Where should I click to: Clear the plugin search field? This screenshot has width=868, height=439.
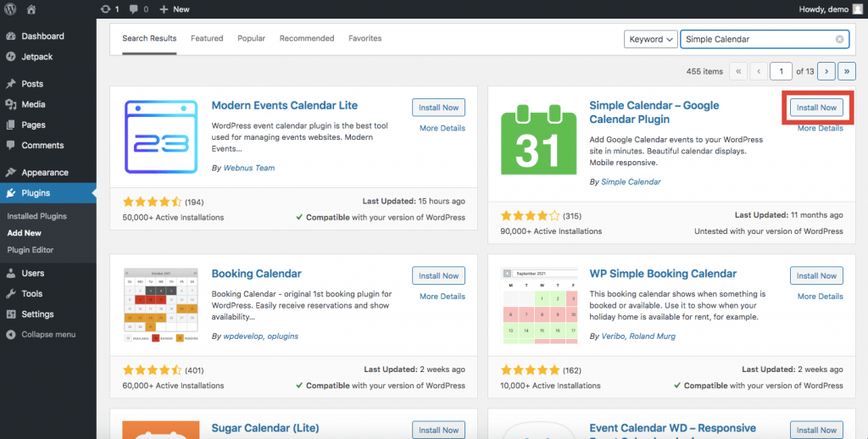[x=839, y=39]
